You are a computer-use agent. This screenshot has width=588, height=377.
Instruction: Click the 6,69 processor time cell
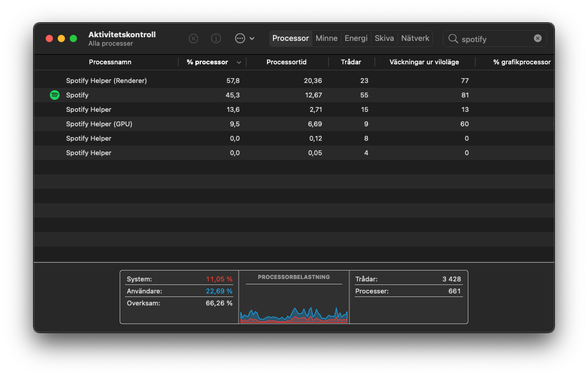(x=315, y=124)
